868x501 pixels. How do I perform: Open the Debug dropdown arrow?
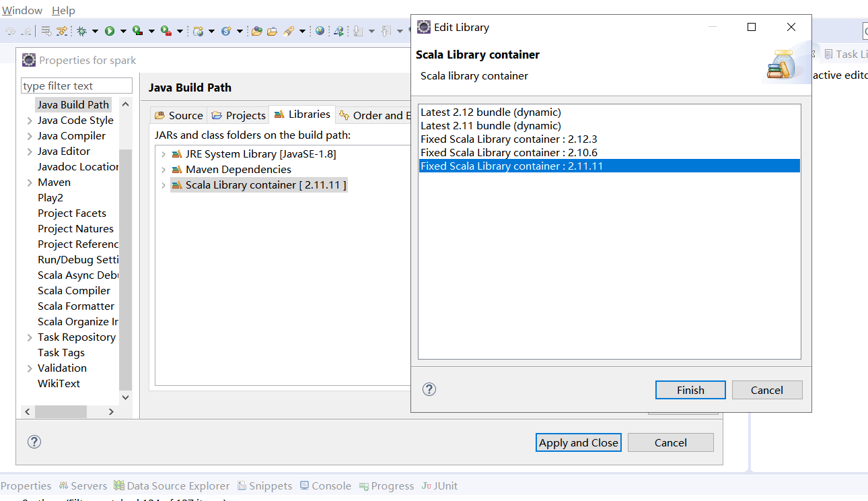pyautogui.click(x=95, y=31)
